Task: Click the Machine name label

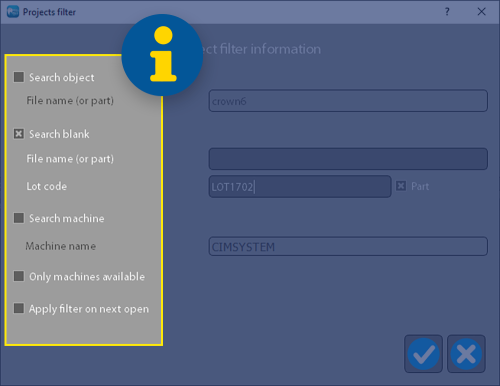Action: pyautogui.click(x=61, y=246)
